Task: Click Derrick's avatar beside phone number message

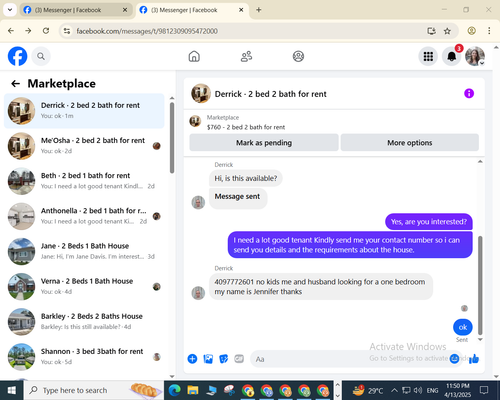Action: click(x=198, y=293)
